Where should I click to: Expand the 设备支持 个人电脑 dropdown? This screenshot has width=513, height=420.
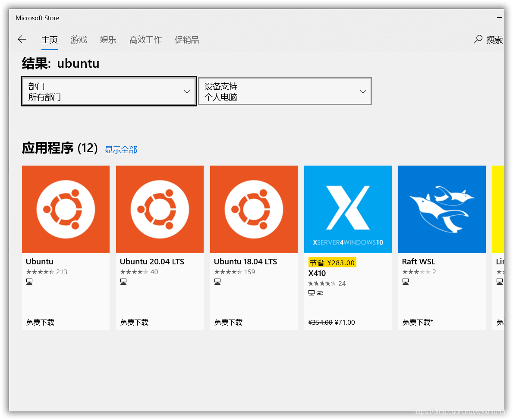tap(285, 91)
